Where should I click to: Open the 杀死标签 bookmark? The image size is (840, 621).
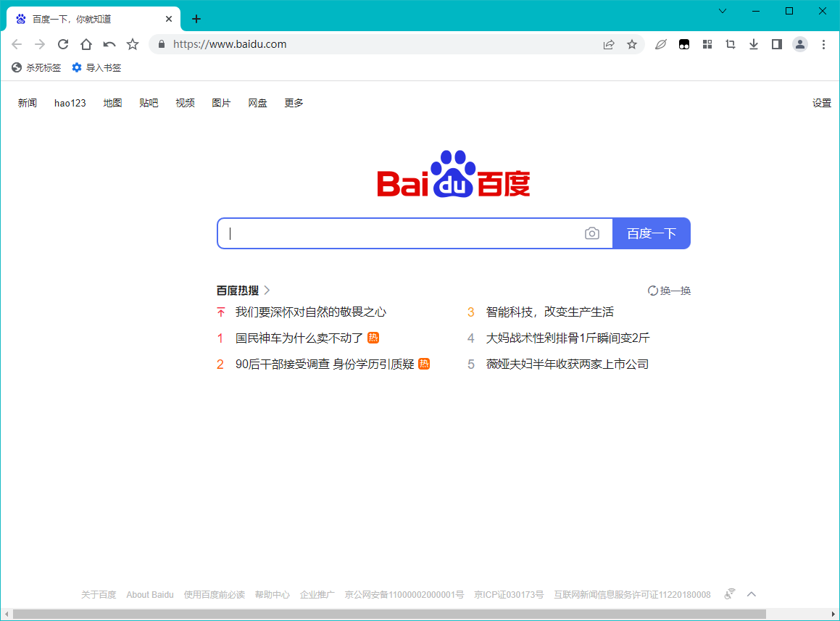pos(36,67)
